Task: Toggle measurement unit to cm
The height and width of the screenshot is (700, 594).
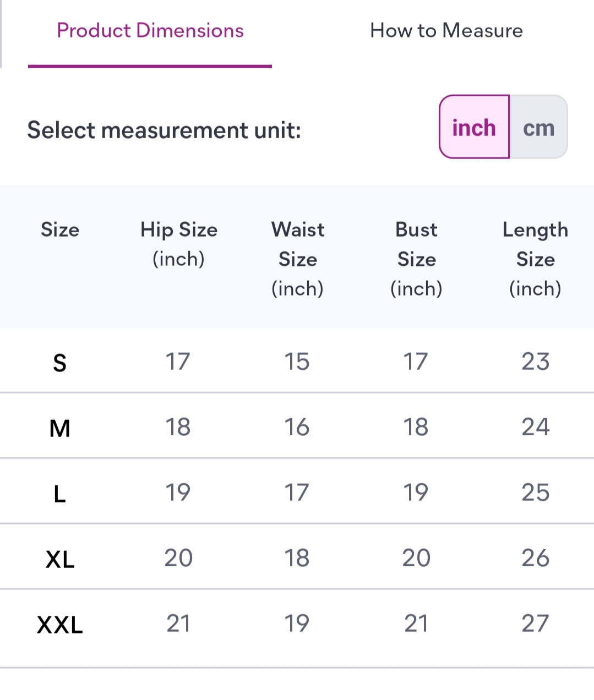Action: pyautogui.click(x=538, y=127)
